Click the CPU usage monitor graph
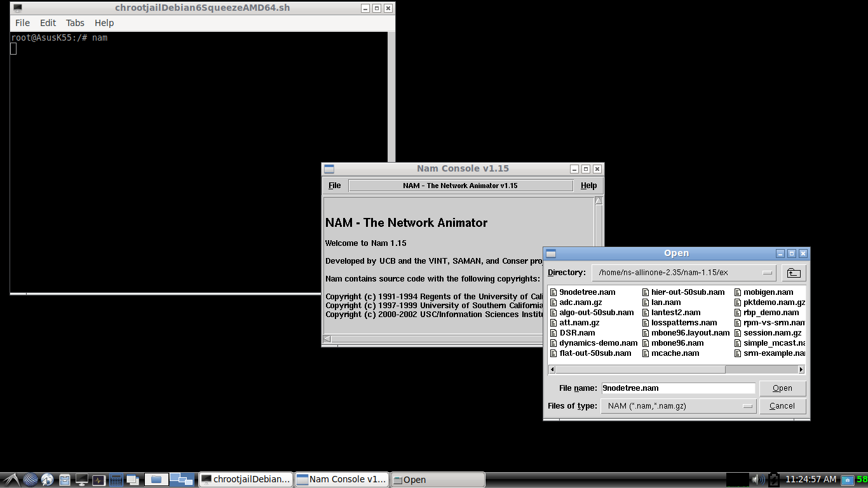868x488 pixels. 737,480
